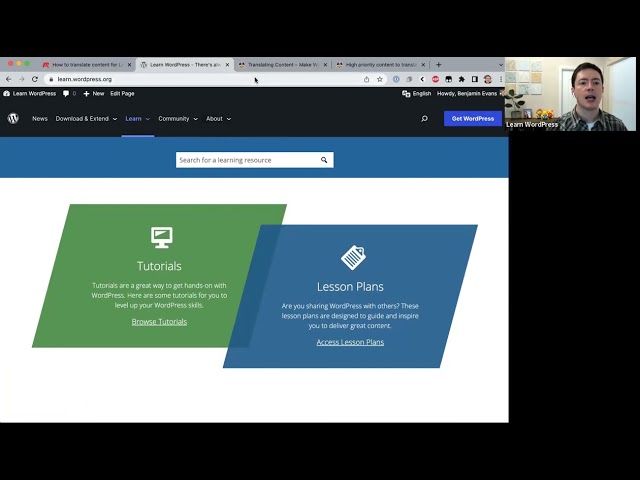
Task: Click the WordPress logo in the site header
Action: pos(13,118)
